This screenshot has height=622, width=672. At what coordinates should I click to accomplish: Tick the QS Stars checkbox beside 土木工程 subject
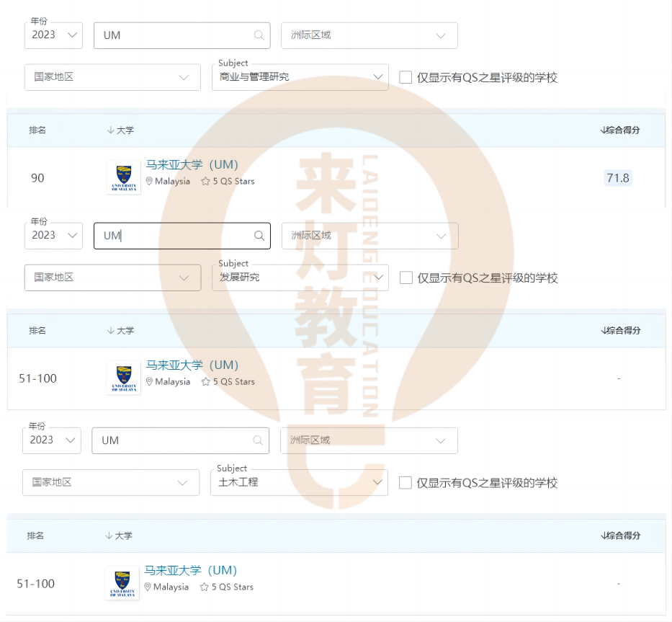[x=404, y=483]
